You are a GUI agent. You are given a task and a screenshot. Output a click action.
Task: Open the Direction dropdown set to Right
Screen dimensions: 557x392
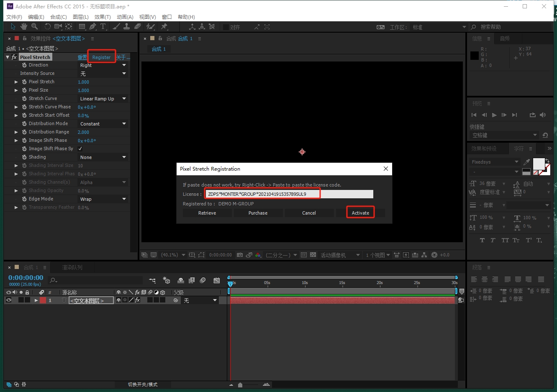(103, 65)
